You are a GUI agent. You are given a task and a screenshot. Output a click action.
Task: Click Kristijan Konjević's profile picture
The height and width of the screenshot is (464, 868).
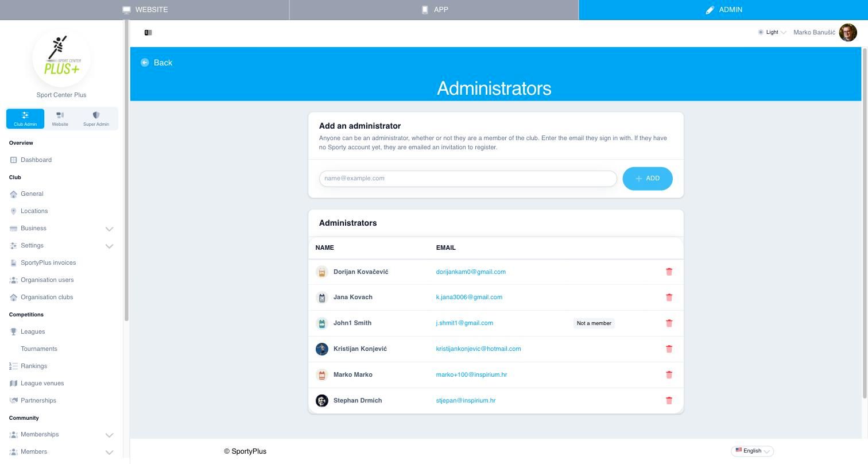322,349
